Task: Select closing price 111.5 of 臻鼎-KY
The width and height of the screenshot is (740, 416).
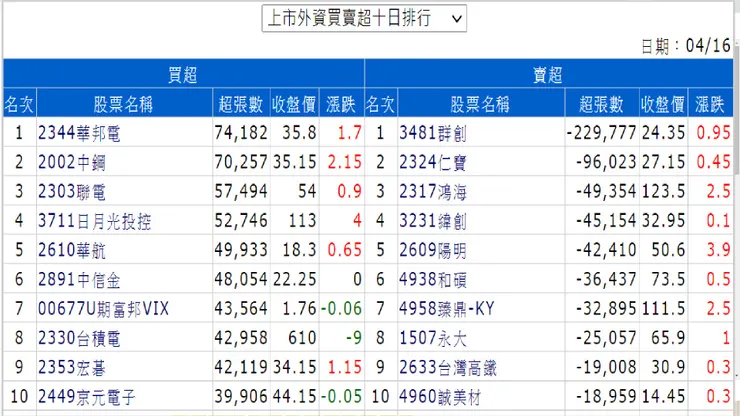Action: (663, 309)
